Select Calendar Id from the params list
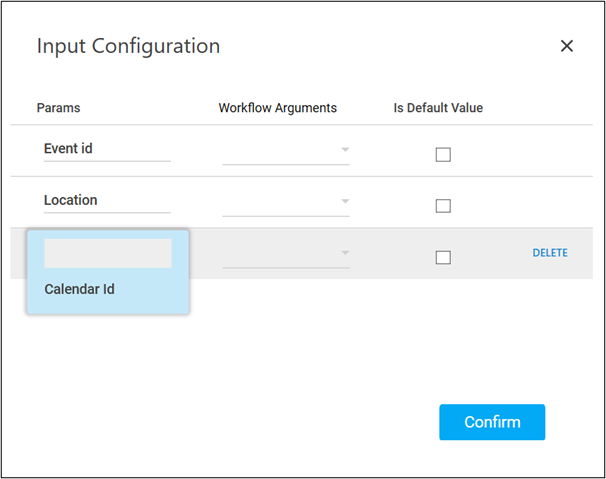The width and height of the screenshot is (606, 479). pos(80,290)
